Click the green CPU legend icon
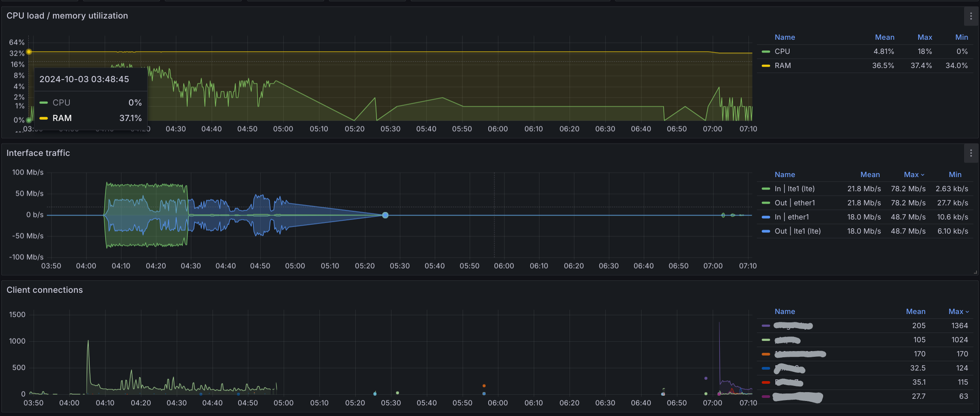 [767, 51]
